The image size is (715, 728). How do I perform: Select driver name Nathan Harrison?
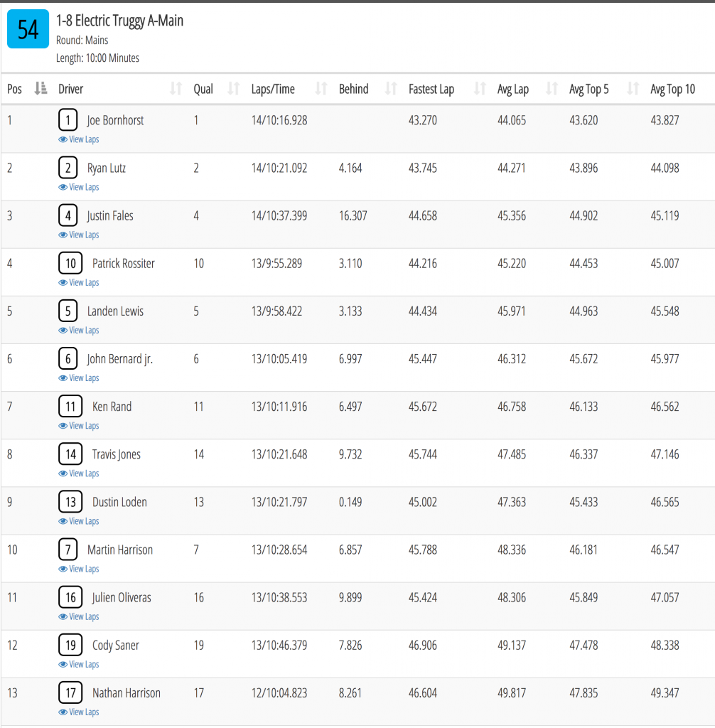point(127,693)
